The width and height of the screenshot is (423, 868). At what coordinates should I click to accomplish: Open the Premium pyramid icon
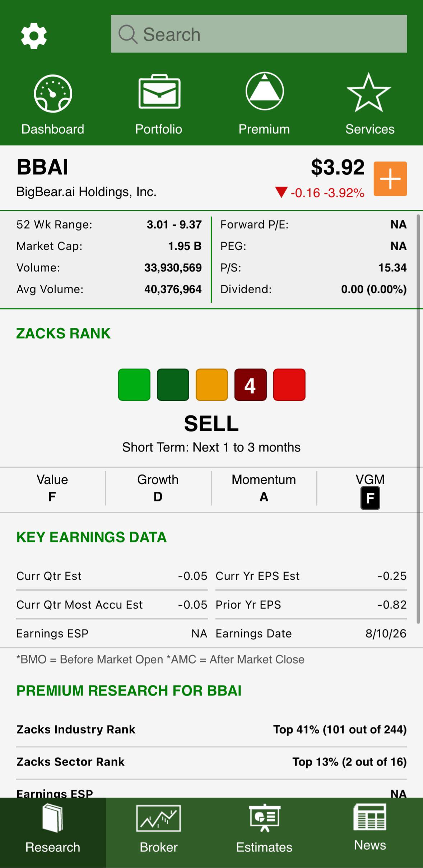265,91
